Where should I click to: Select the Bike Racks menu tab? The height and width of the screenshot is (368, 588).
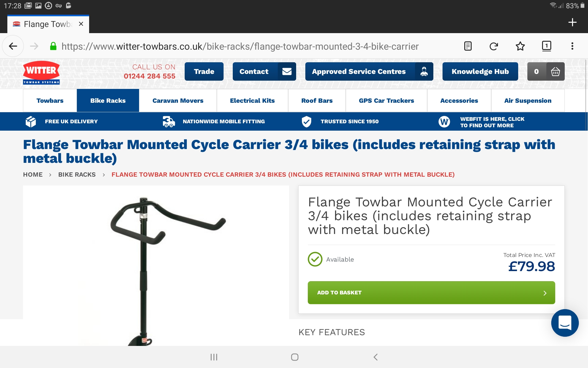click(x=108, y=101)
